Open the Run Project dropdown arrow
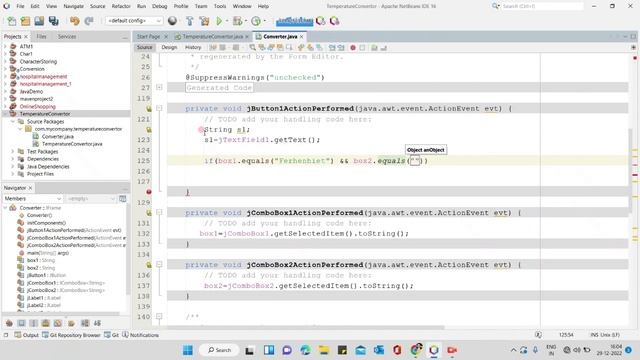This screenshot has width=640, height=360. coord(227,21)
